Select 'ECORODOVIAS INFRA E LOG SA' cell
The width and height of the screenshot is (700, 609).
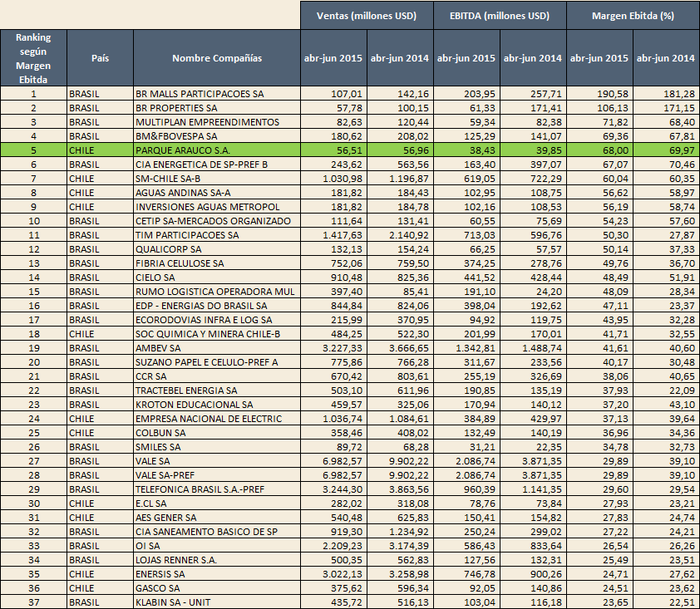click(217, 320)
